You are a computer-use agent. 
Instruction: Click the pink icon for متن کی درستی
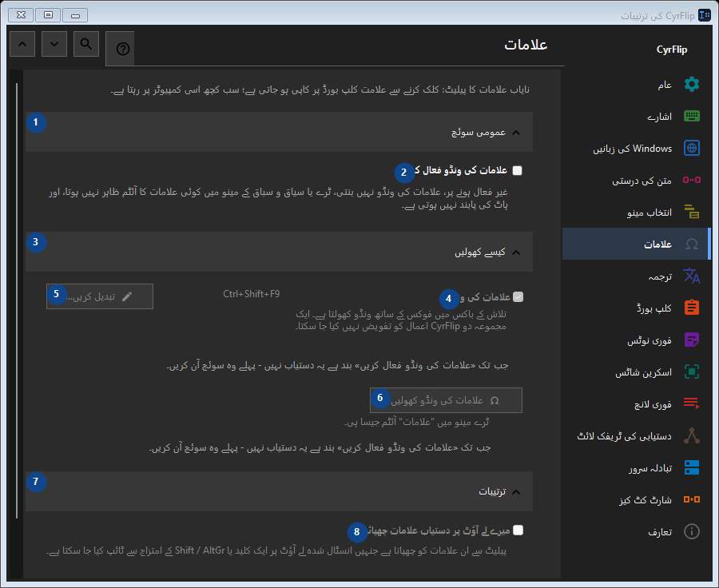pos(692,180)
